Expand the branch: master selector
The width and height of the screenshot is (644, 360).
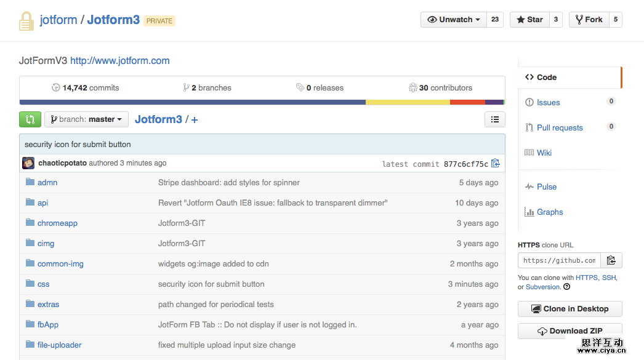(86, 119)
